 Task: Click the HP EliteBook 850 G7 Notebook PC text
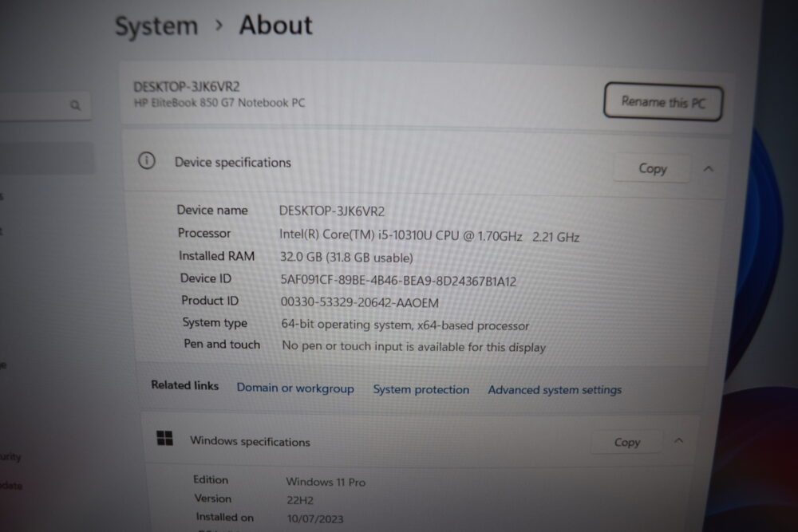(x=219, y=103)
